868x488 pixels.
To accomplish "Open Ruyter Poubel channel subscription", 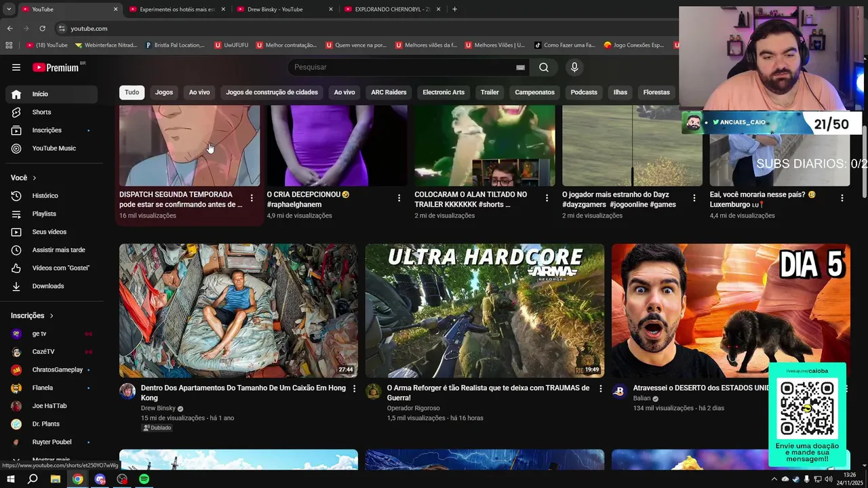I will (52, 442).
